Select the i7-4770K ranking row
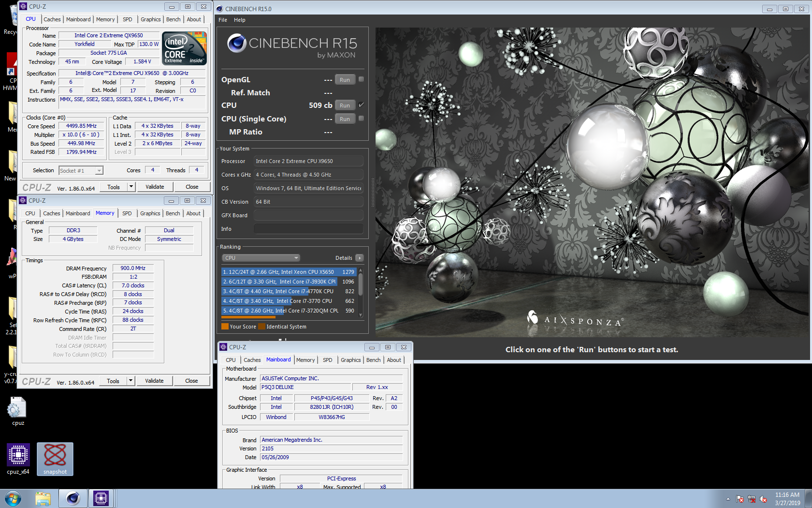This screenshot has width=812, height=508. pyautogui.click(x=289, y=291)
